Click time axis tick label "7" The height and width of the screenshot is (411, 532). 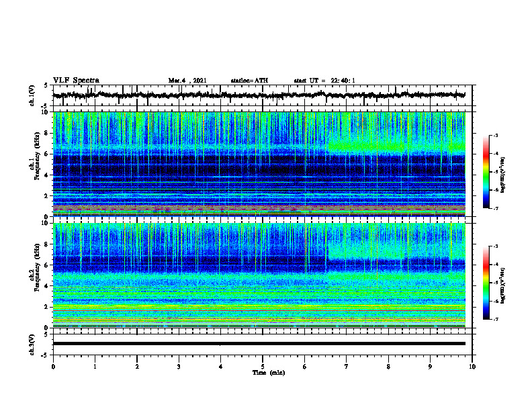tap(347, 367)
